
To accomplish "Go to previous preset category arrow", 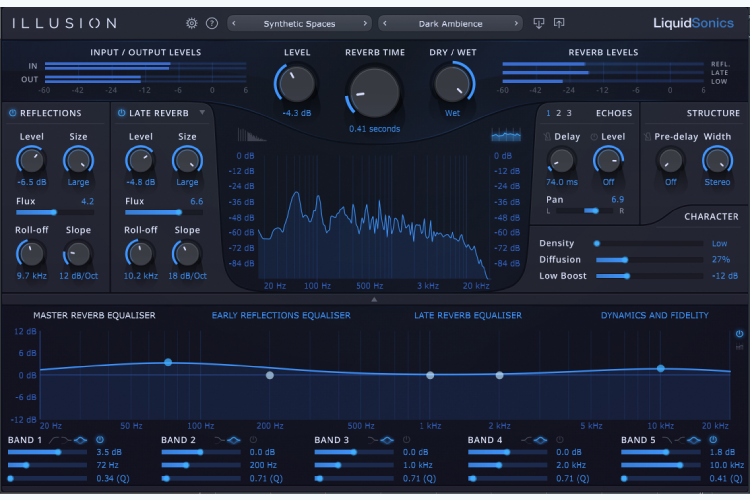I will (234, 23).
